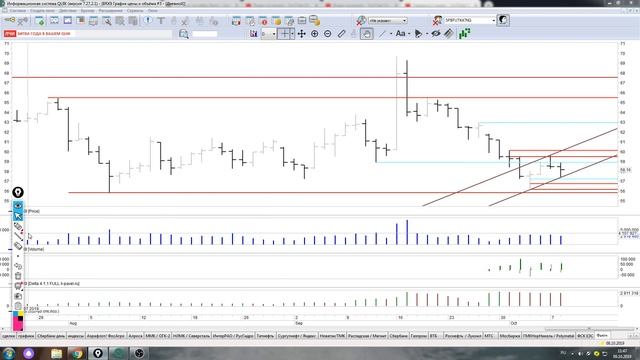Screen dimensions: 640x360
Task: Activate the hand pan tool
Action: click(367, 34)
